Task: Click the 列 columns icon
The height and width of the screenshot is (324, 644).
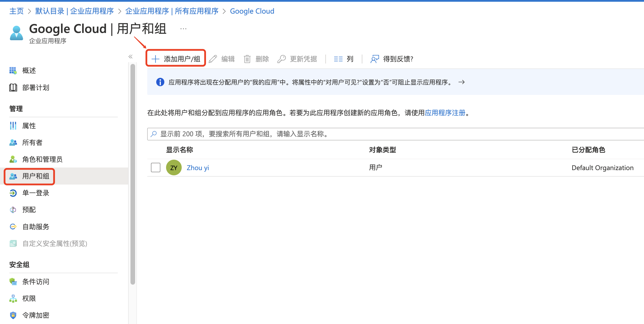Action: (x=338, y=59)
